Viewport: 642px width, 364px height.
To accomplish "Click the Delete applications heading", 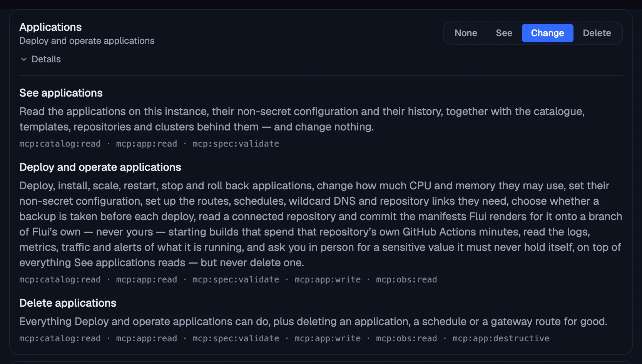I will tap(68, 303).
